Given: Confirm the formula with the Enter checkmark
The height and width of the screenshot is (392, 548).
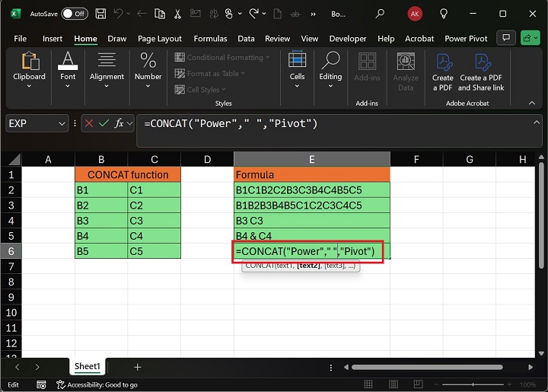Looking at the screenshot, I should pyautogui.click(x=103, y=123).
